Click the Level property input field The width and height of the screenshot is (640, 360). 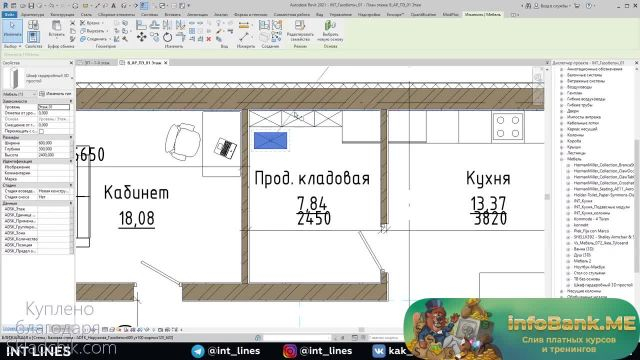click(x=53, y=107)
